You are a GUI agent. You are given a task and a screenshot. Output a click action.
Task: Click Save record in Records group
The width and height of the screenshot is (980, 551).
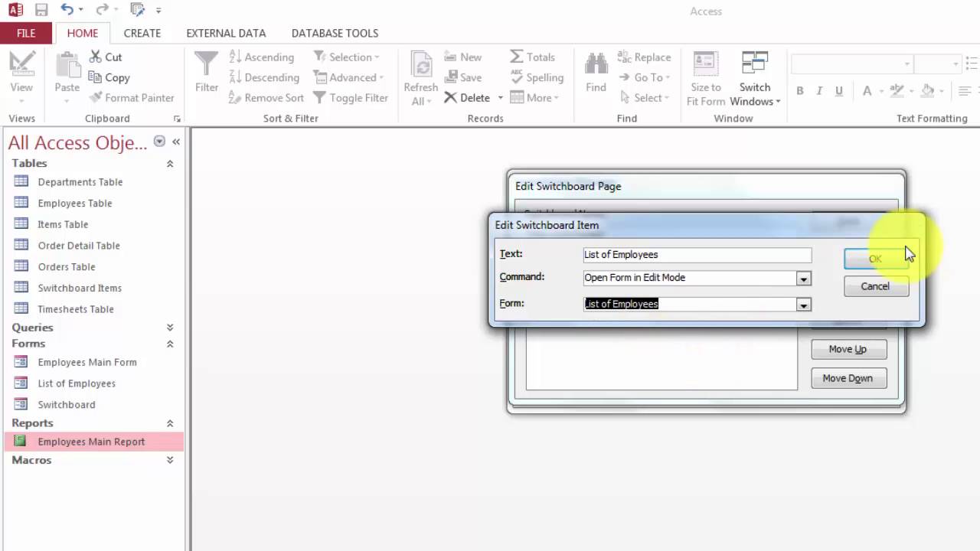462,77
